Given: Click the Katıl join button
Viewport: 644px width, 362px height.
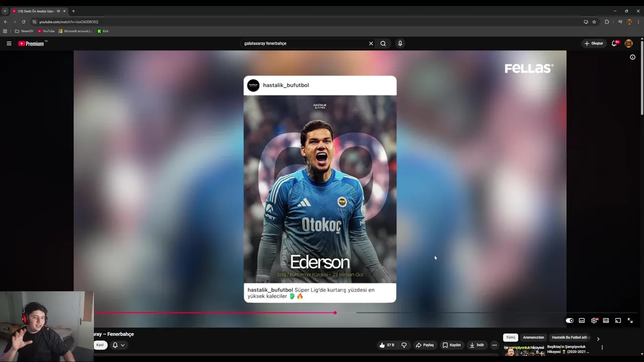Looking at the screenshot, I should pos(100,345).
